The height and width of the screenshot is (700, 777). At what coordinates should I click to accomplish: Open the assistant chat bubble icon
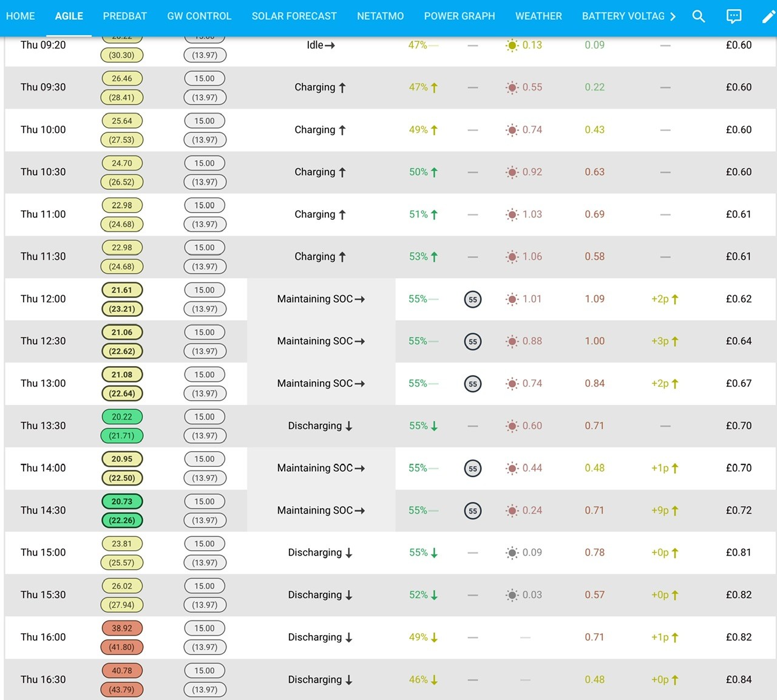pos(734,16)
